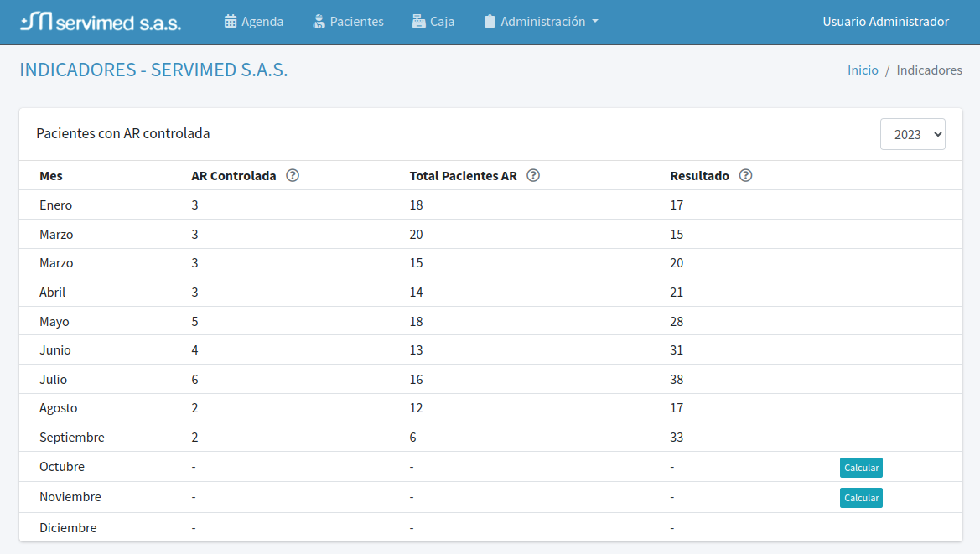The image size is (980, 554).
Task: Click help icon beside Total Pacientes AR
Action: (532, 176)
